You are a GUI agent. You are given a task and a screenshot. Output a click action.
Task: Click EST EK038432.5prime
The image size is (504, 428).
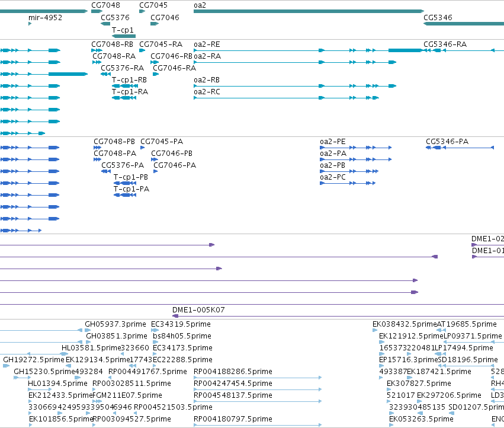405,324
